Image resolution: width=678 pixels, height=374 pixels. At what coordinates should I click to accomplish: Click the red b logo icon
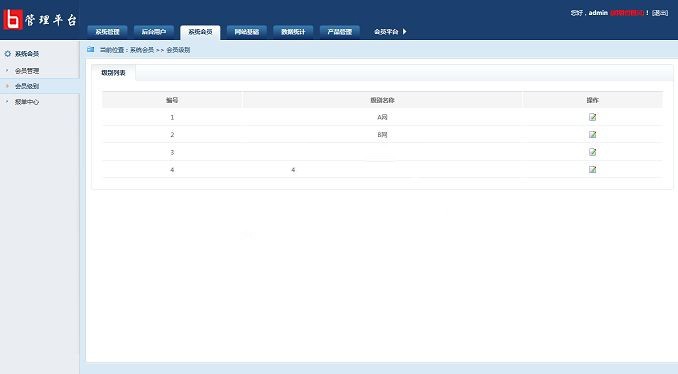pyautogui.click(x=13, y=19)
